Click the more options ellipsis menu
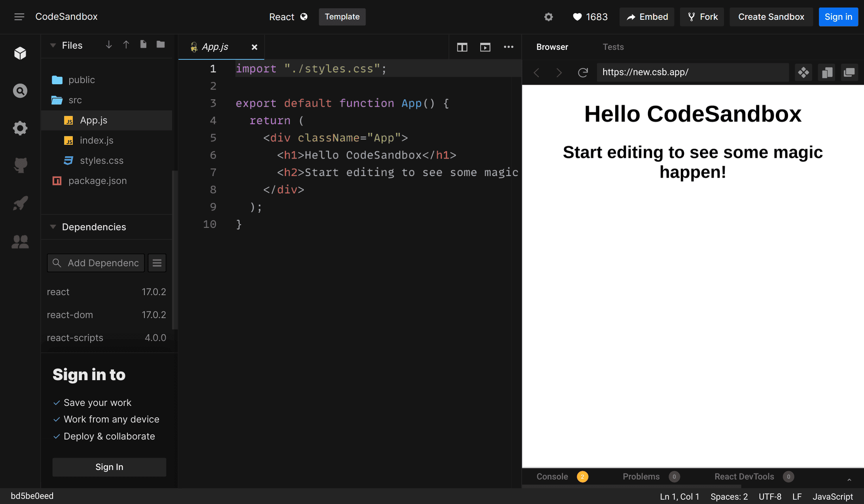864x504 pixels. [508, 47]
